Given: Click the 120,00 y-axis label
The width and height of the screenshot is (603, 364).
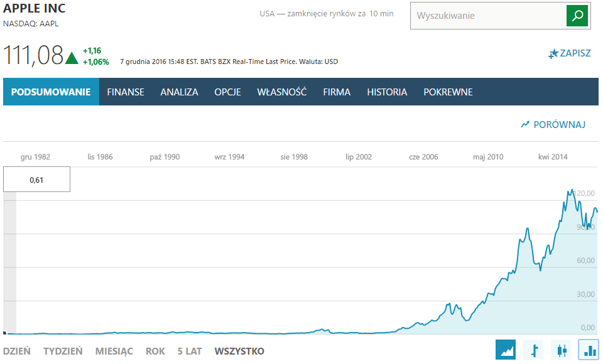Looking at the screenshot, I should (584, 193).
